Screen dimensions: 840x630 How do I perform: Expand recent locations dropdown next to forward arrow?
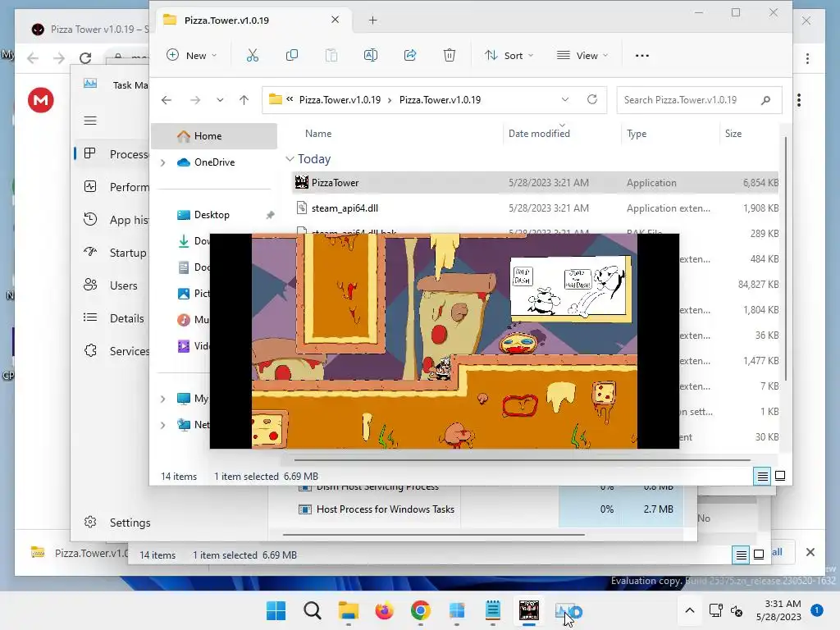(220, 100)
